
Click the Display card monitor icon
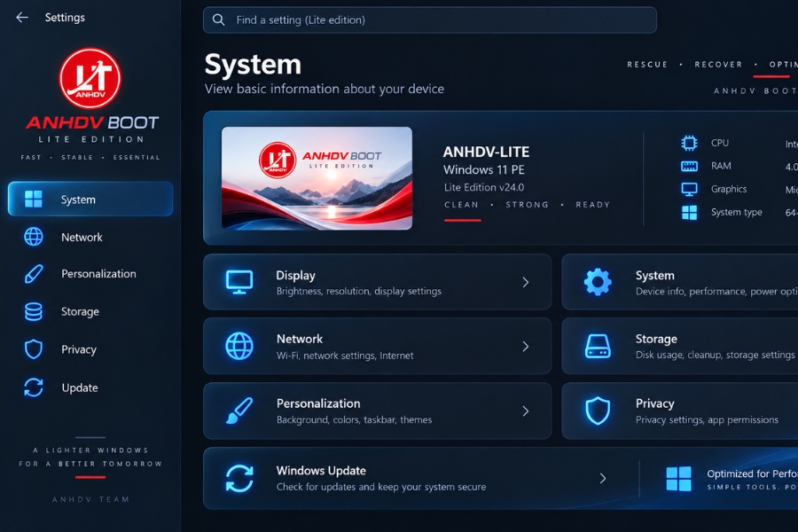point(239,282)
